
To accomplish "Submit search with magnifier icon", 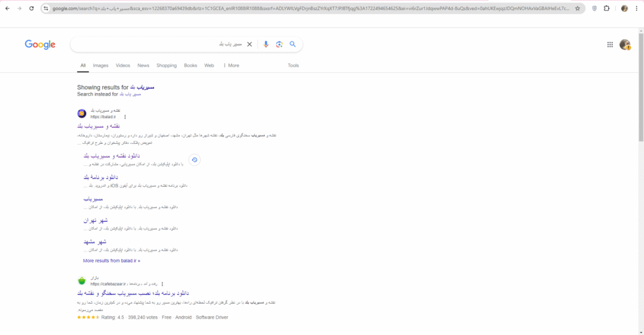I will click(292, 45).
